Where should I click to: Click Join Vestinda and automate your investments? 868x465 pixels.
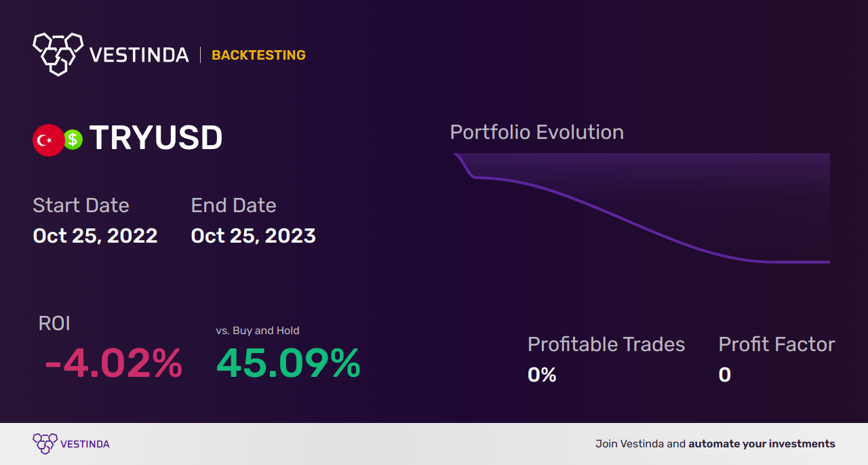coord(715,444)
